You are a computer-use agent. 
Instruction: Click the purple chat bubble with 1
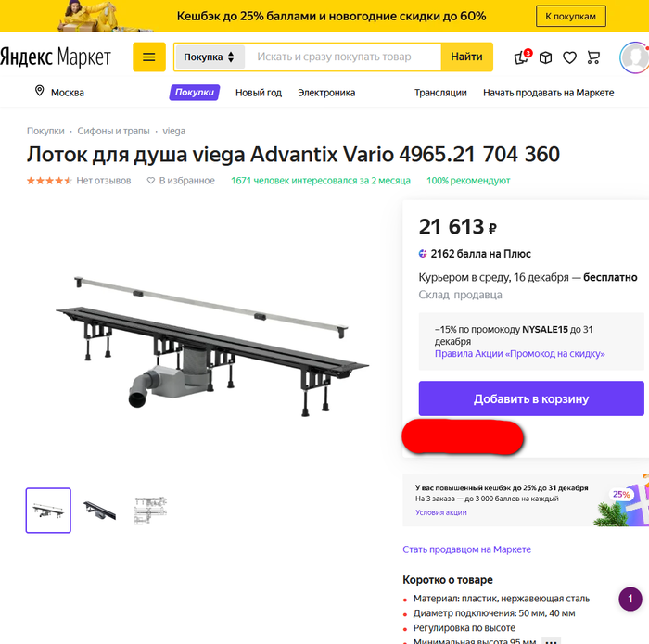(x=630, y=599)
